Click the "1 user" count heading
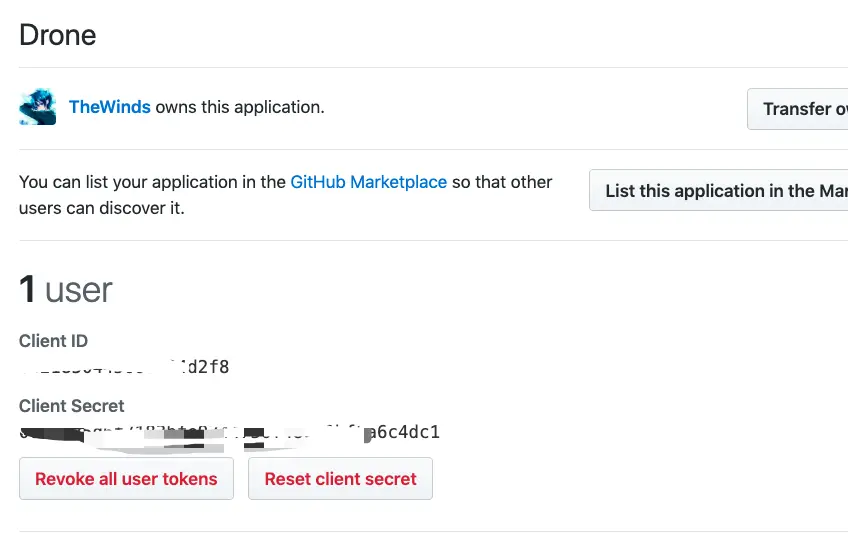This screenshot has width=848, height=535. pyautogui.click(x=66, y=290)
